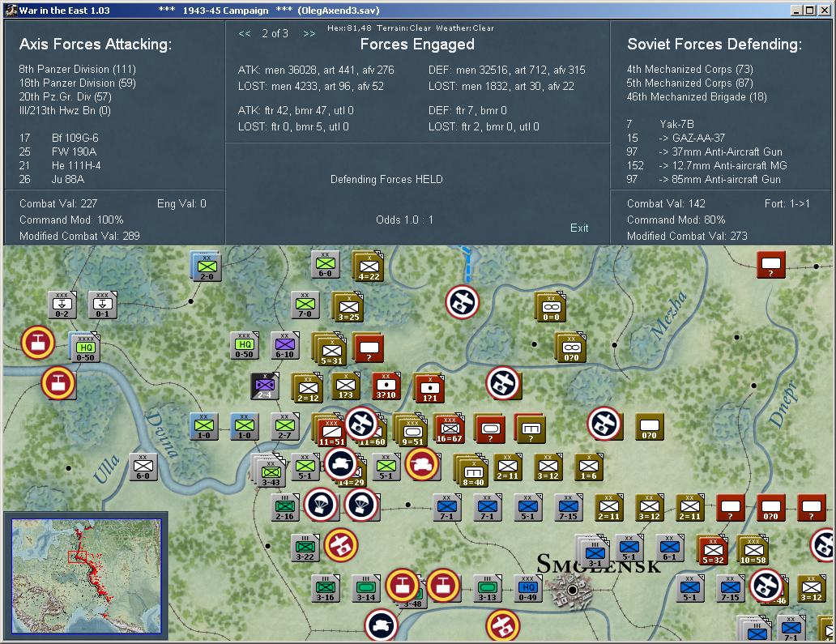Select the Soviet 10=58 counter
This screenshot has height=644, width=836.
click(x=753, y=550)
